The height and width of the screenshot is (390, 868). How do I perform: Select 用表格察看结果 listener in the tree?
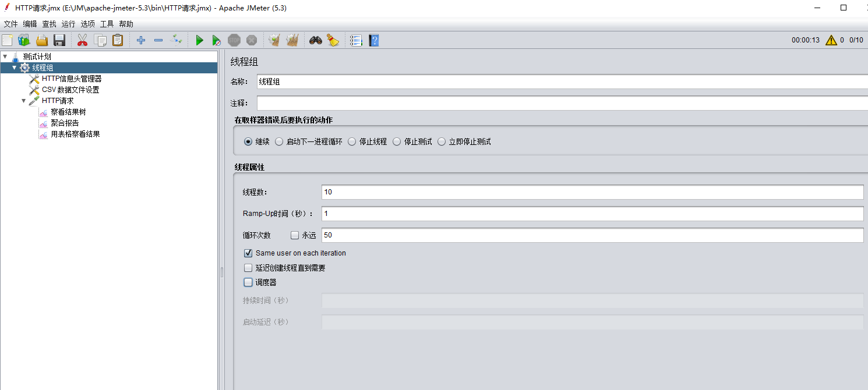click(75, 134)
